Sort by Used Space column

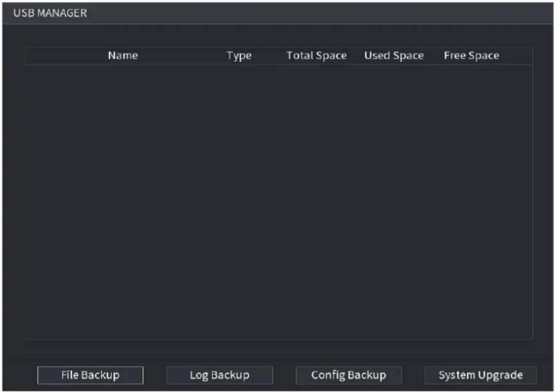click(394, 56)
